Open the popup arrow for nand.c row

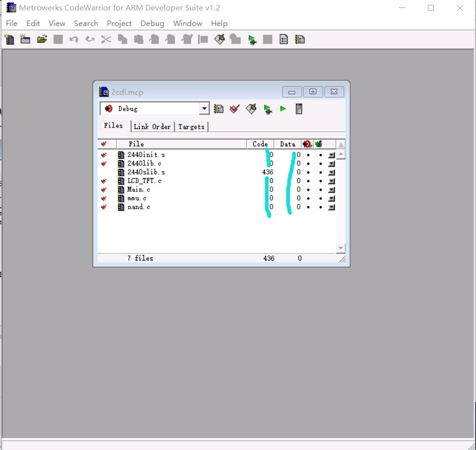[x=332, y=207]
